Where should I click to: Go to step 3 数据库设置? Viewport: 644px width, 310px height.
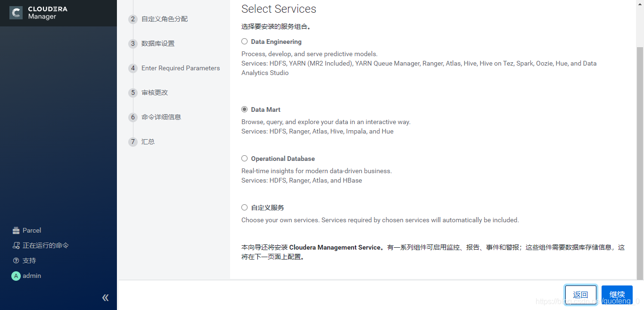(158, 43)
